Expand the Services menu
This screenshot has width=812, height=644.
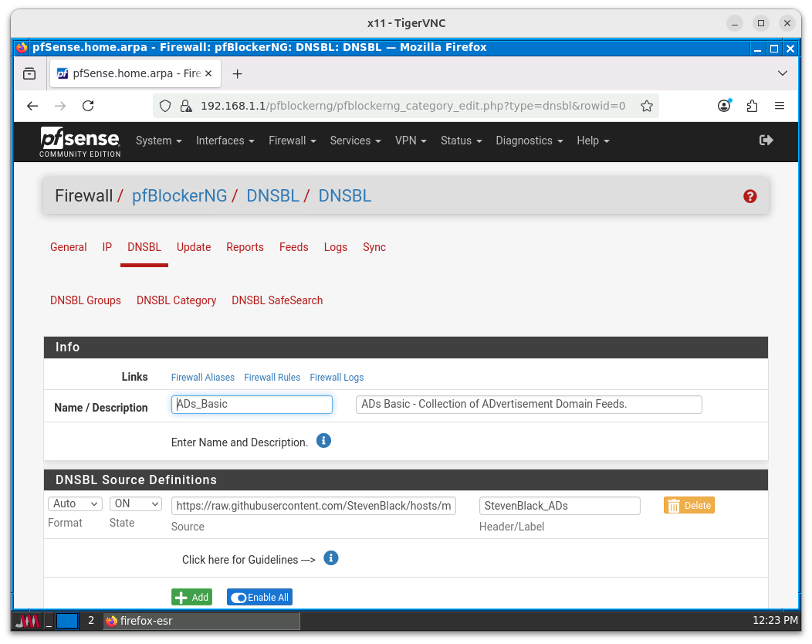[355, 141]
